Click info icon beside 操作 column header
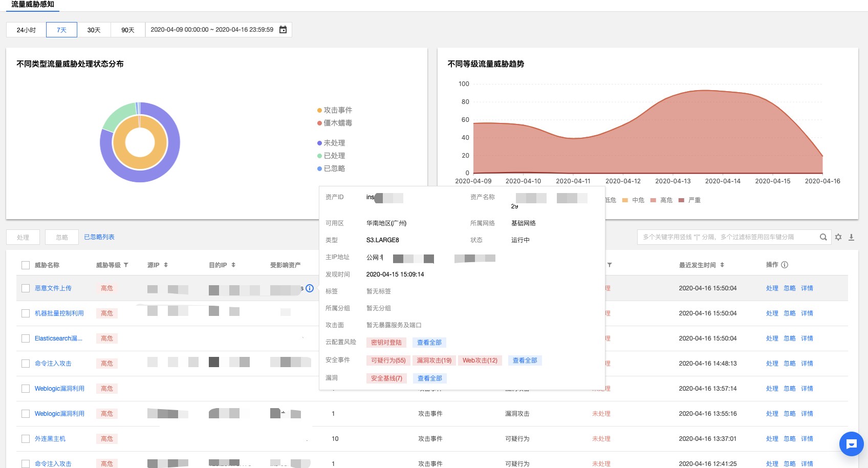 click(x=785, y=265)
